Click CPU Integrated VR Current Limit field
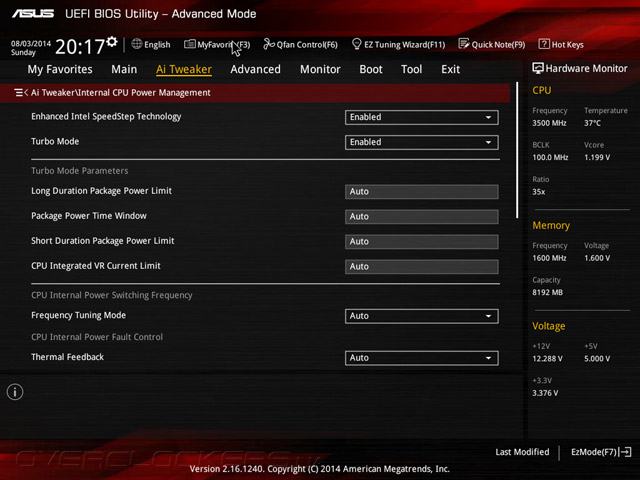Image resolution: width=640 pixels, height=480 pixels. [x=422, y=266]
